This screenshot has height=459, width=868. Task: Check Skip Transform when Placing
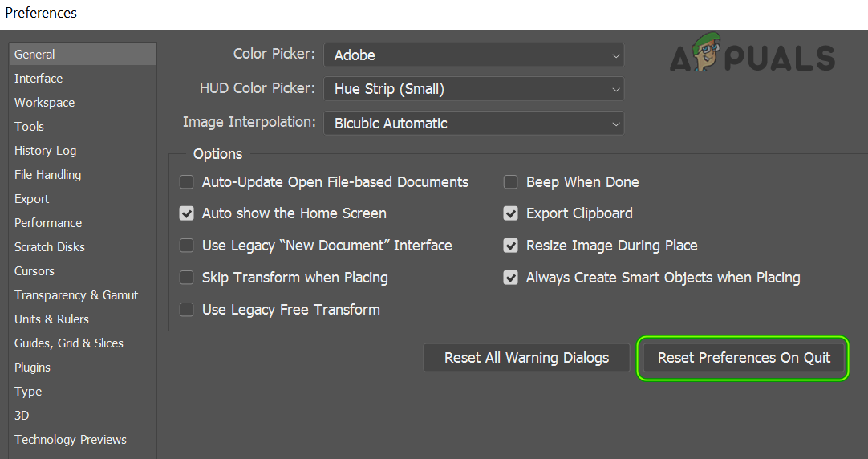pyautogui.click(x=187, y=278)
